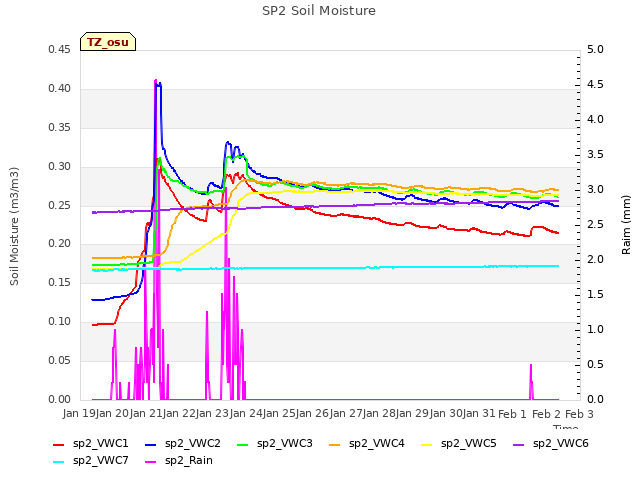
Task: Click the Raim (mm) right axis label
Action: [x=626, y=225]
